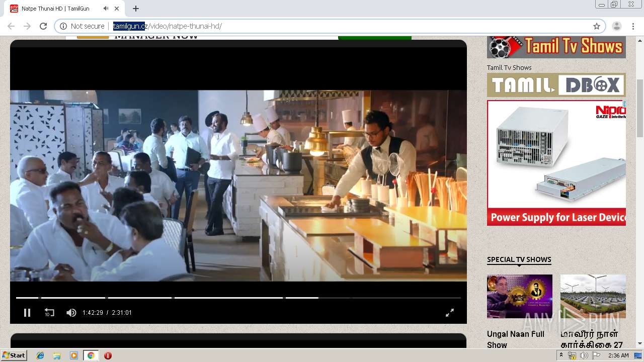Open a new browser tab

click(136, 9)
